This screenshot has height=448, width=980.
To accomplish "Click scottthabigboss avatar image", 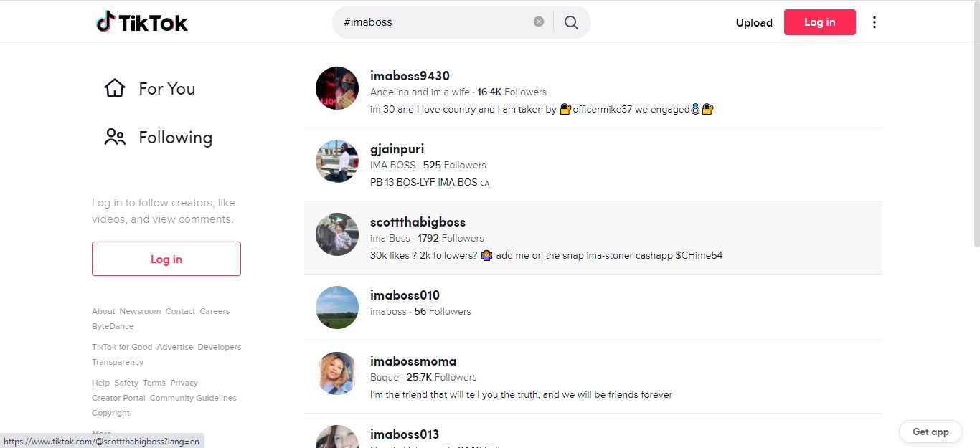I will pyautogui.click(x=337, y=234).
